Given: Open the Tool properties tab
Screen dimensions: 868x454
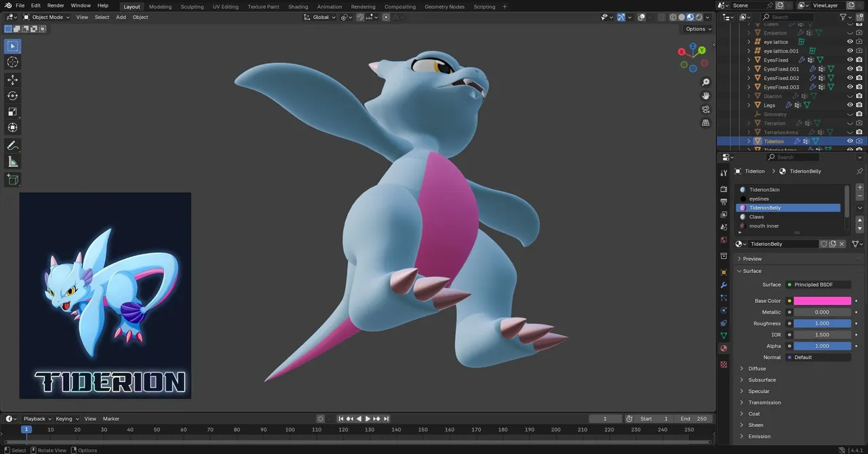Looking at the screenshot, I should pos(724,173).
